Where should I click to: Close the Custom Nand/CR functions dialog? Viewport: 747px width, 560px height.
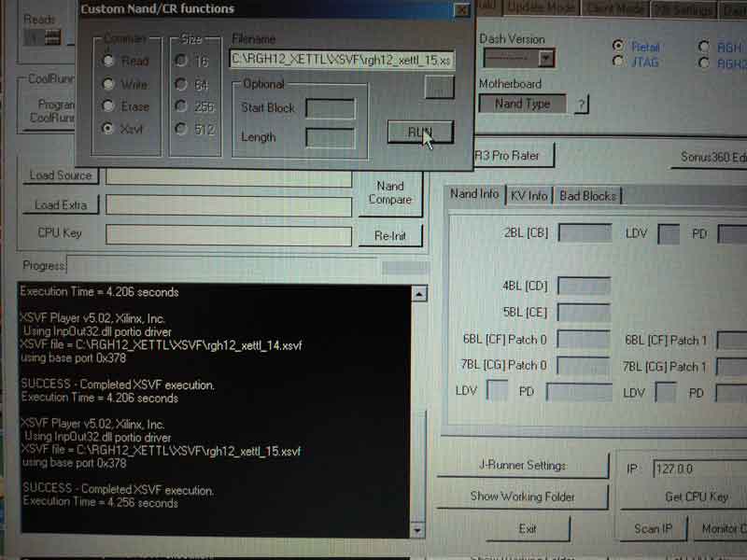461,10
